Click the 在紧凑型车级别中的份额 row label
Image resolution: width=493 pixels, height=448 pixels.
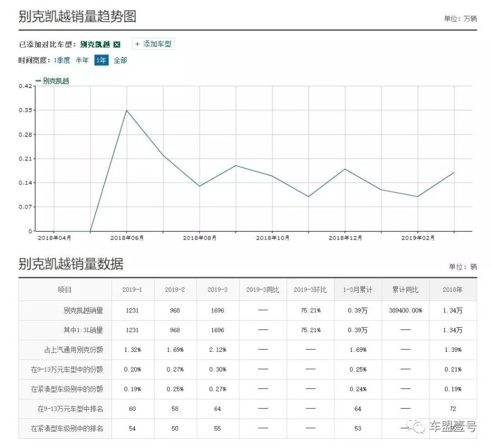click(x=67, y=389)
